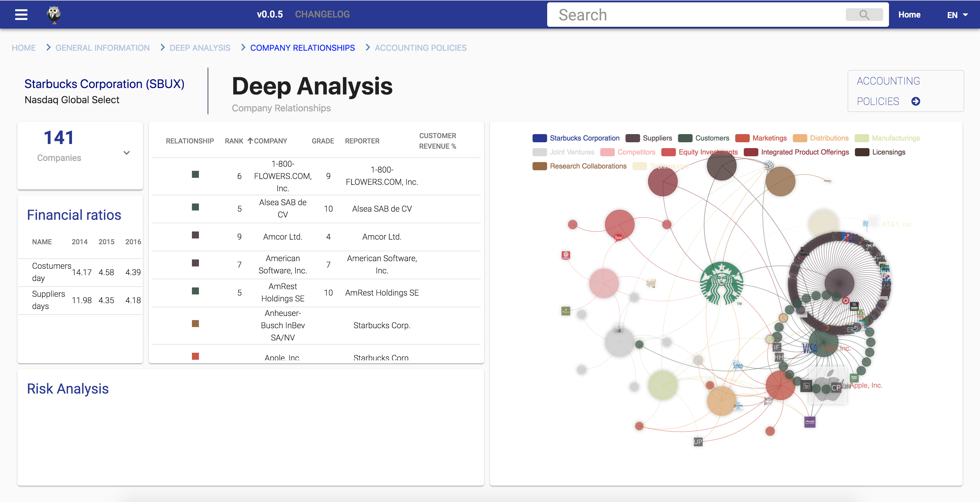Click the Yum! logo node
Viewport: 980px width, 502px height.
619,237
